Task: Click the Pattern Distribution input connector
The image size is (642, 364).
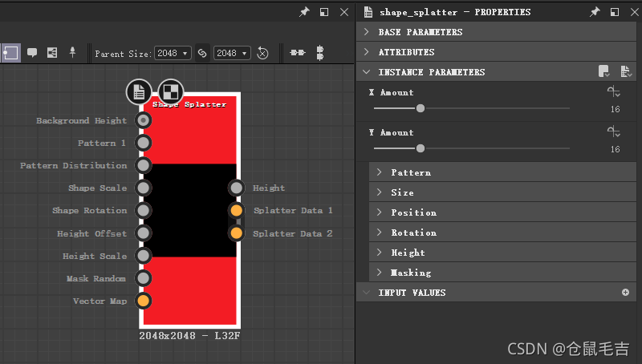Action: [x=144, y=165]
